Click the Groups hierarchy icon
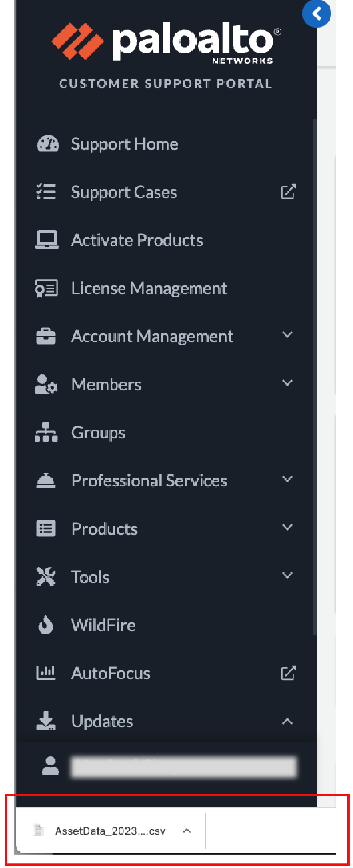 tap(46, 433)
